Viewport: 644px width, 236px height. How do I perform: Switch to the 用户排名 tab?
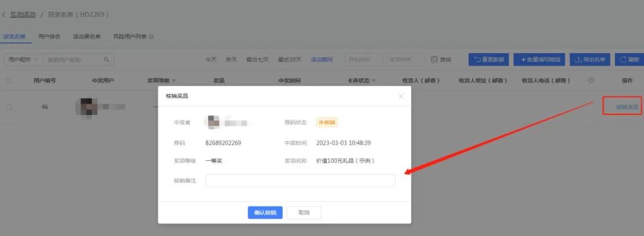pyautogui.click(x=49, y=36)
